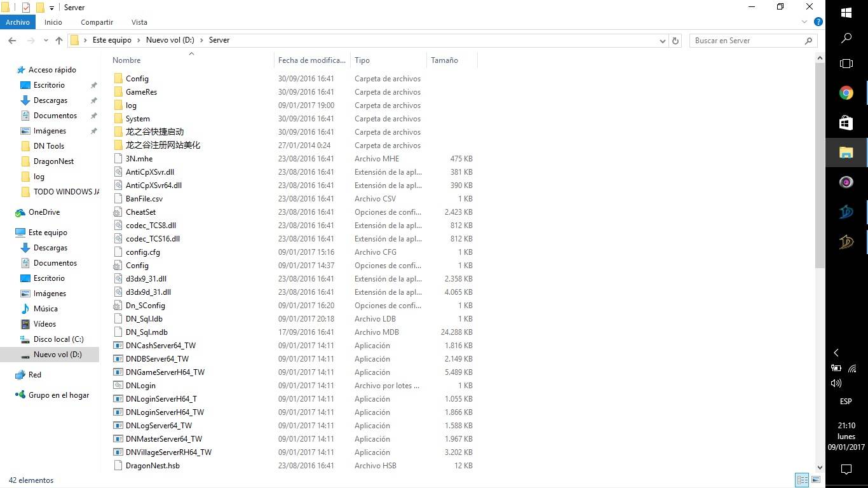The image size is (868, 488).
Task: Select the config.cfg file name
Action: [x=143, y=252]
